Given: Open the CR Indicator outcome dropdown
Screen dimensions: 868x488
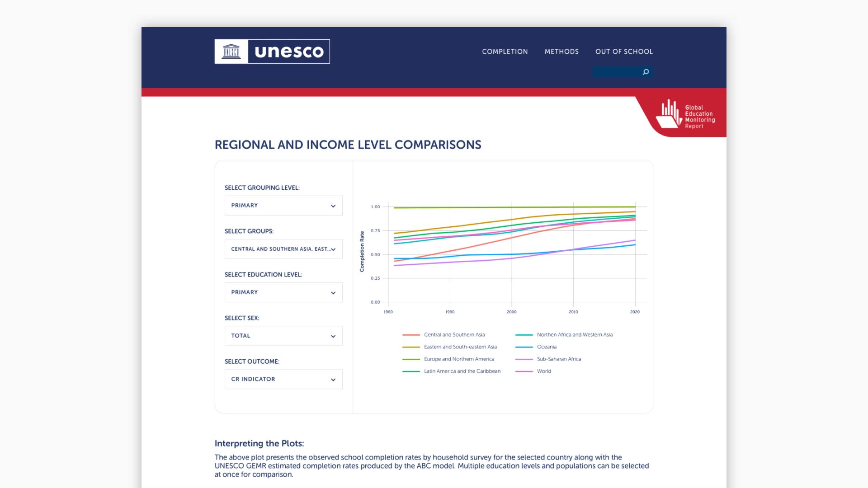Looking at the screenshot, I should pyautogui.click(x=283, y=379).
